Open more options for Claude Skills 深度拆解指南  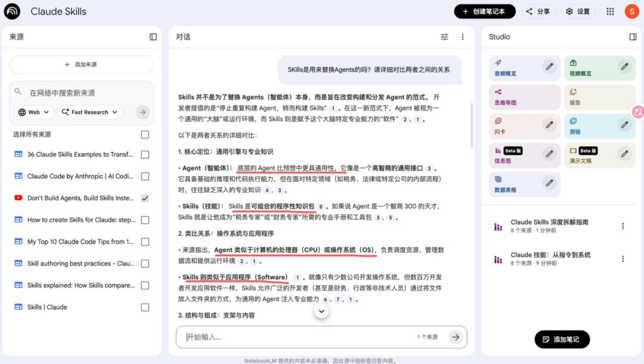pyautogui.click(x=623, y=226)
